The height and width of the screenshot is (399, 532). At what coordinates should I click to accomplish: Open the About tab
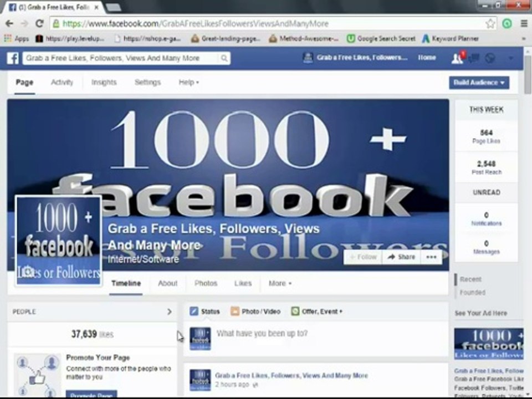[x=167, y=283]
